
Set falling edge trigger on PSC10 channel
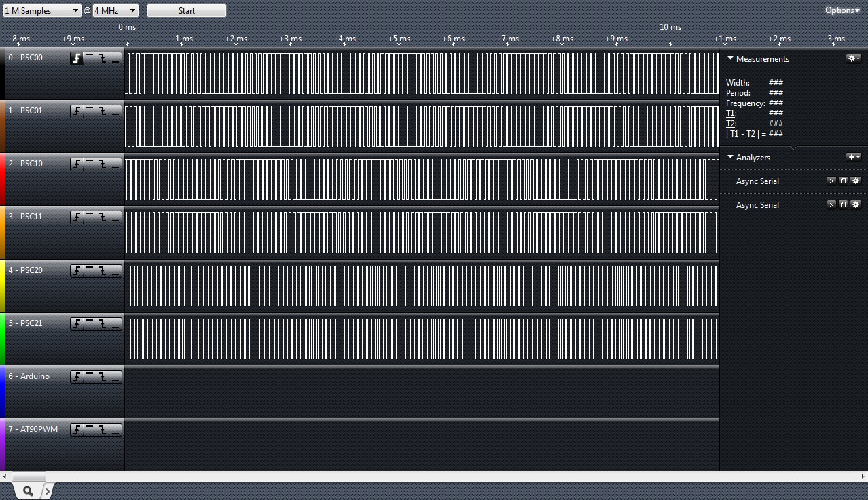pyautogui.click(x=103, y=164)
